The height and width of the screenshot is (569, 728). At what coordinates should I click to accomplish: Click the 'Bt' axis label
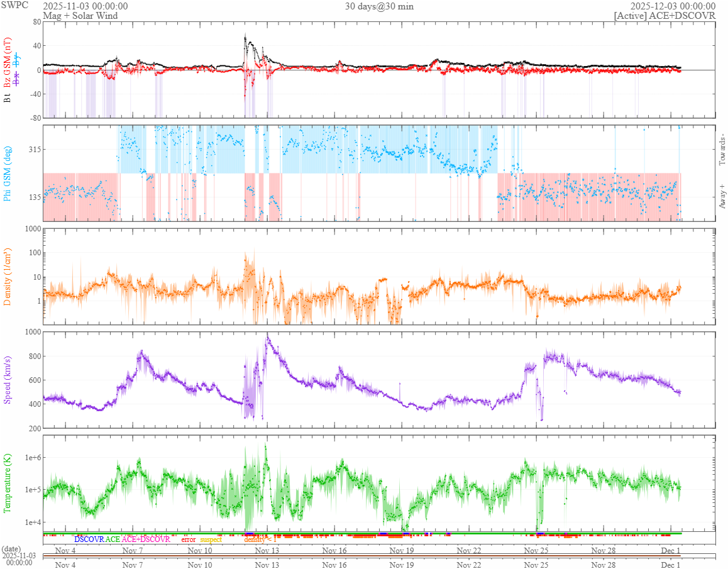coord(7,97)
